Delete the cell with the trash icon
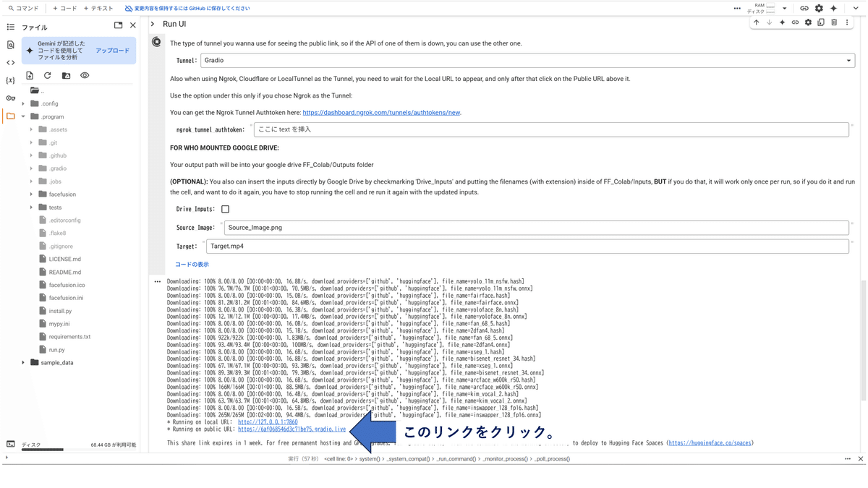Screen dimensions: 868x488 834,22
